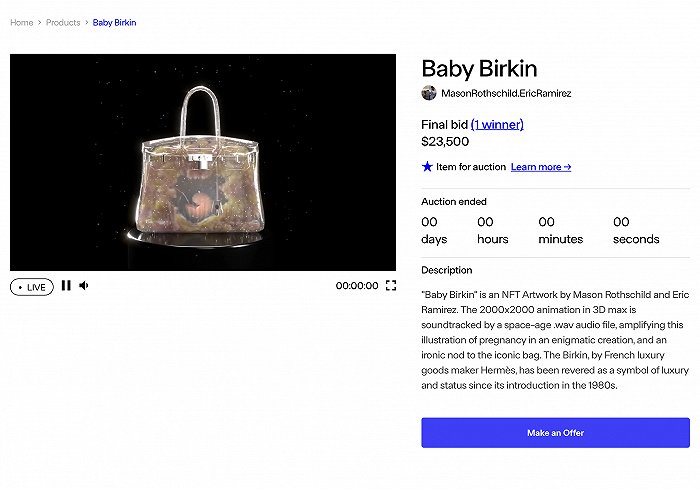The image size is (700, 489).
Task: Mute the video audio speaker icon
Action: (84, 286)
